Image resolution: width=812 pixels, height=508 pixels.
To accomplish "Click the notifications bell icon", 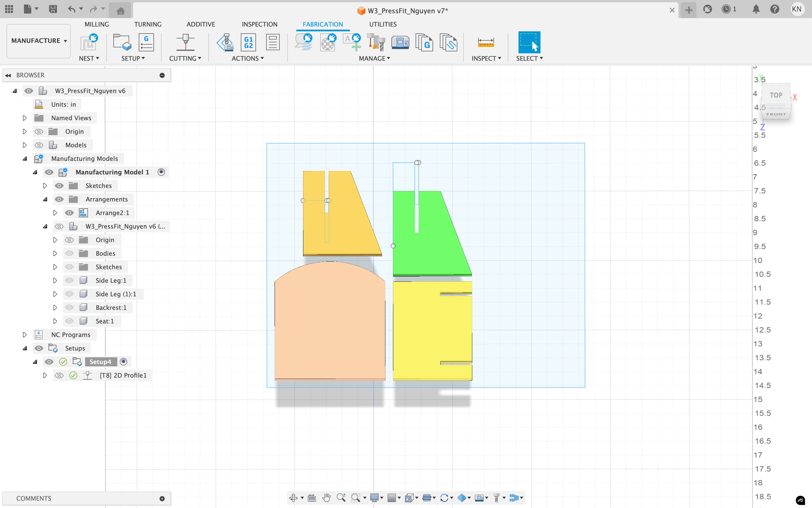I will [x=756, y=9].
